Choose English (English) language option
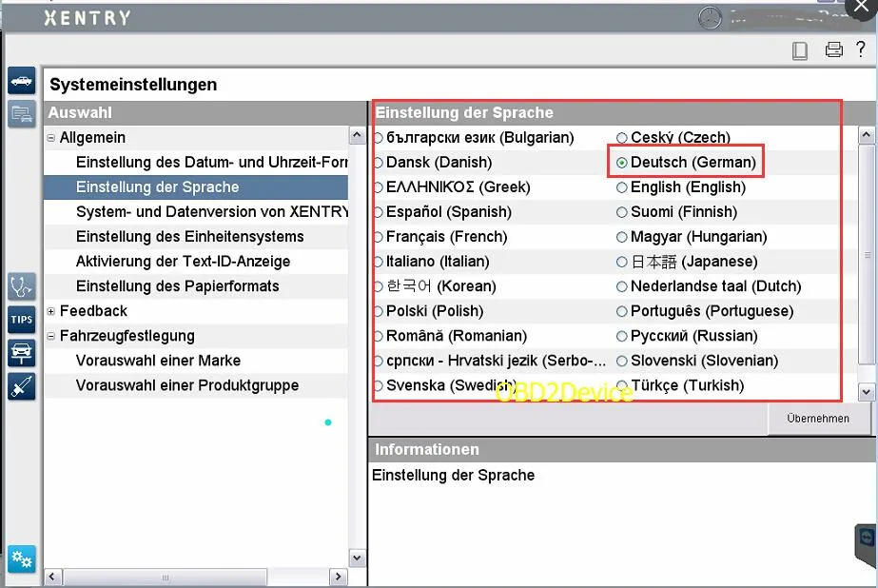 621,187
